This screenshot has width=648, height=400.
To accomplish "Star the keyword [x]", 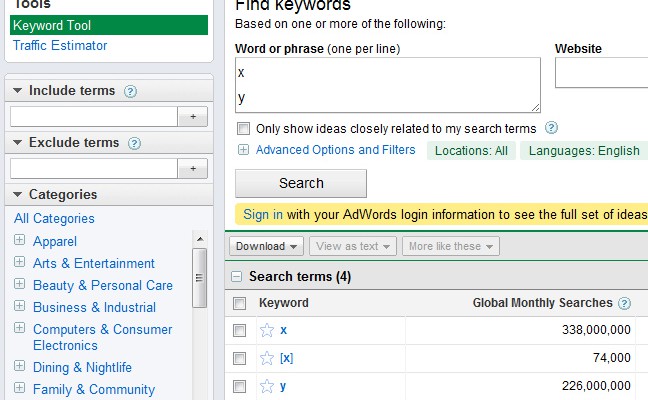I will [x=267, y=358].
